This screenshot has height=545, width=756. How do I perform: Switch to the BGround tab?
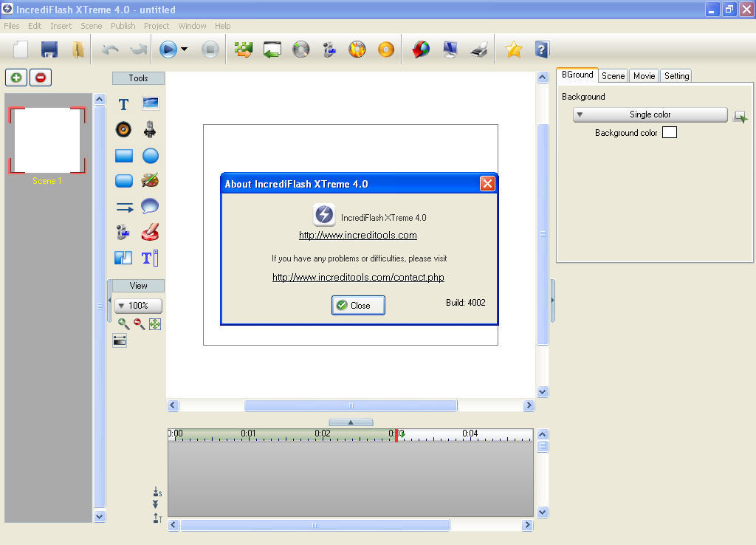tap(577, 75)
